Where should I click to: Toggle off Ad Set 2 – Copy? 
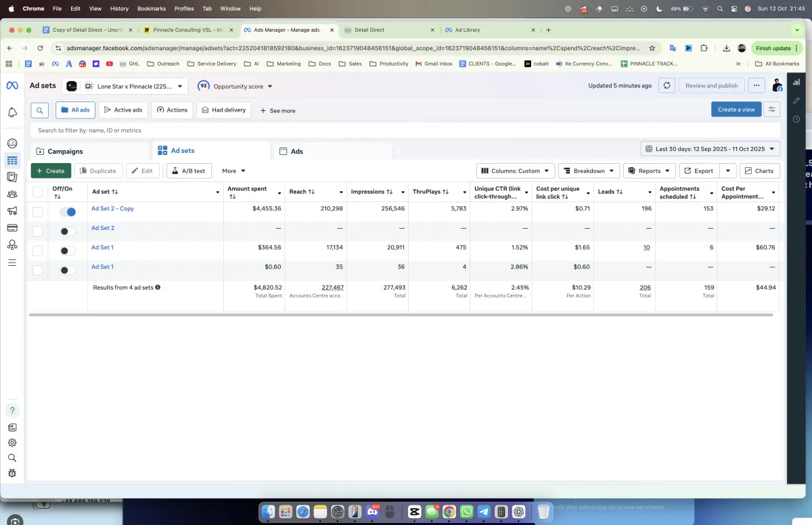click(67, 212)
